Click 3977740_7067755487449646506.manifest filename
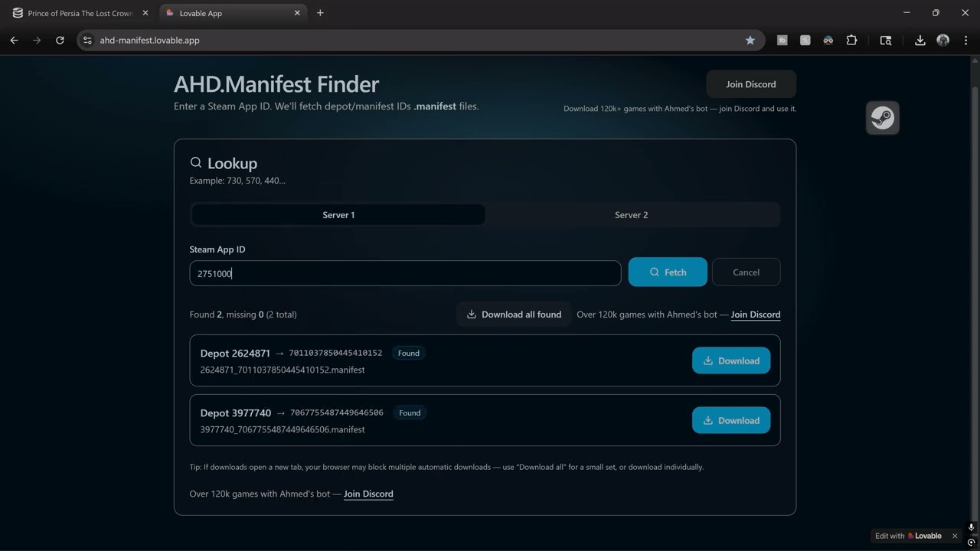The image size is (980, 551). [x=283, y=430]
